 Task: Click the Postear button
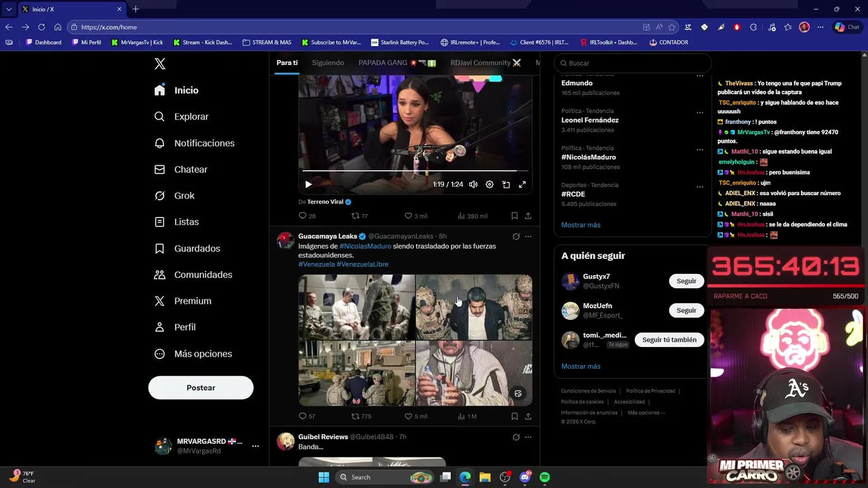[201, 388]
